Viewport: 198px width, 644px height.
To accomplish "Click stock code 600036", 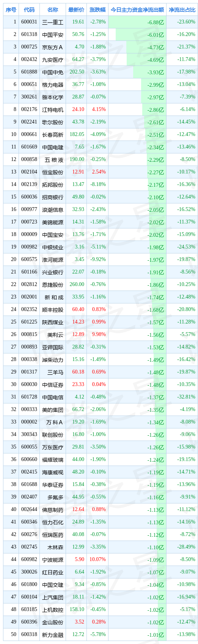I will (29, 197).
